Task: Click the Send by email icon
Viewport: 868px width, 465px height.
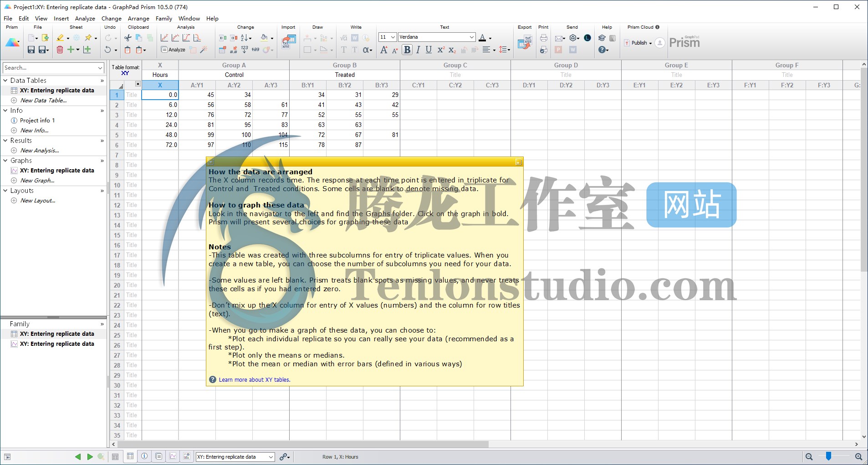Action: [x=560, y=38]
